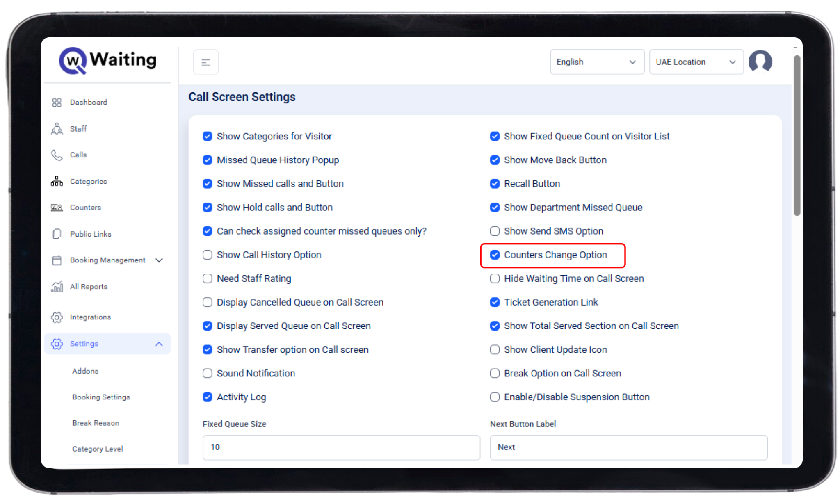Open Booking Settings link
840x504 pixels.
tap(101, 397)
